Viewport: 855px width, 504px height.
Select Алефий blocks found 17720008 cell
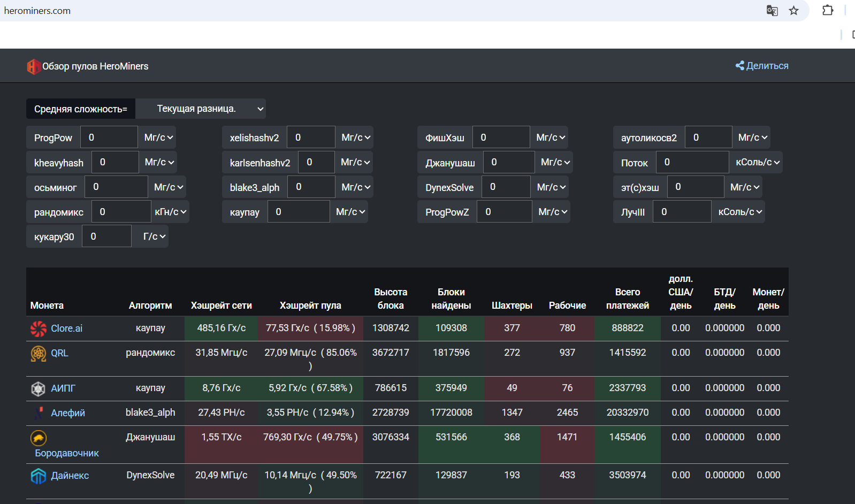(451, 413)
